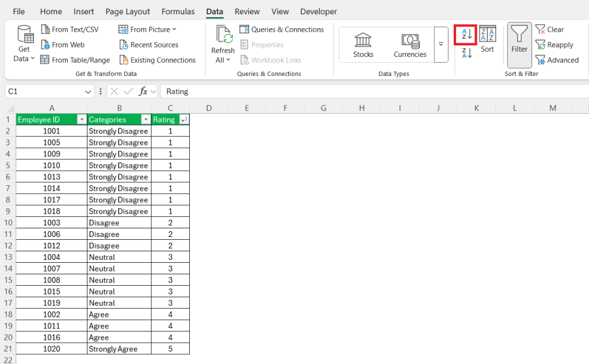Open the Data Types gallery scroll control
The height and width of the screenshot is (364, 589).
click(x=440, y=44)
